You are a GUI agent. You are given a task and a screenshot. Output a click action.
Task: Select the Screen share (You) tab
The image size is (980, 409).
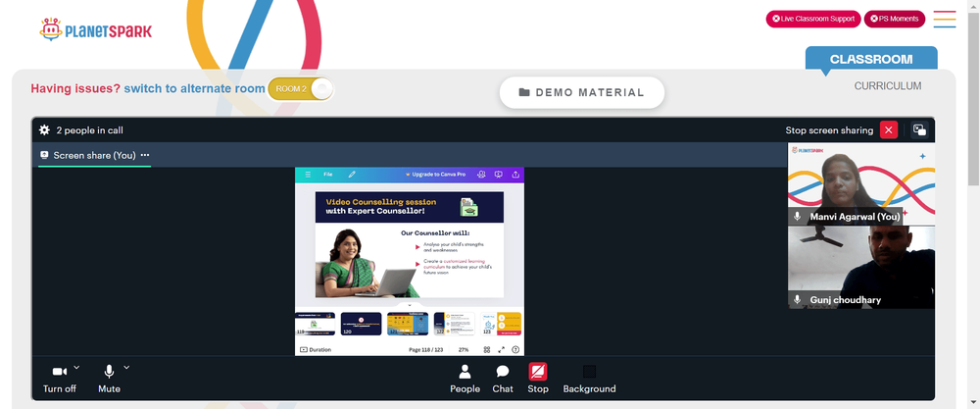94,155
